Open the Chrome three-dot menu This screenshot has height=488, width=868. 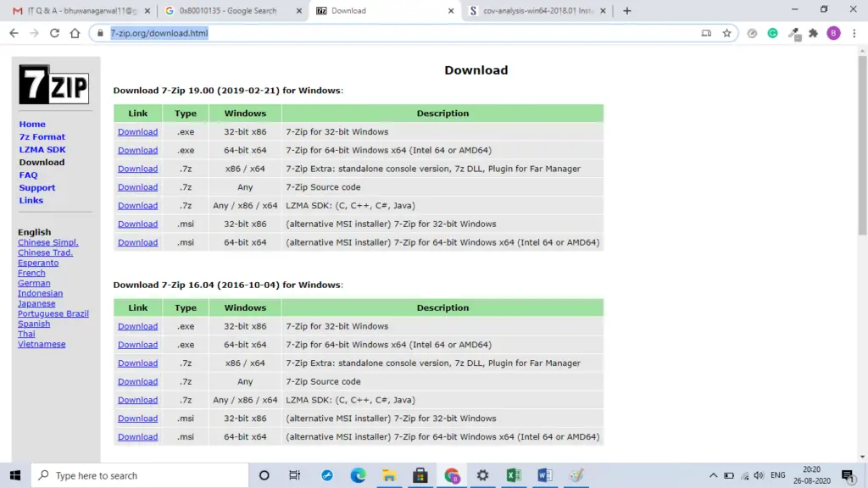click(x=854, y=33)
